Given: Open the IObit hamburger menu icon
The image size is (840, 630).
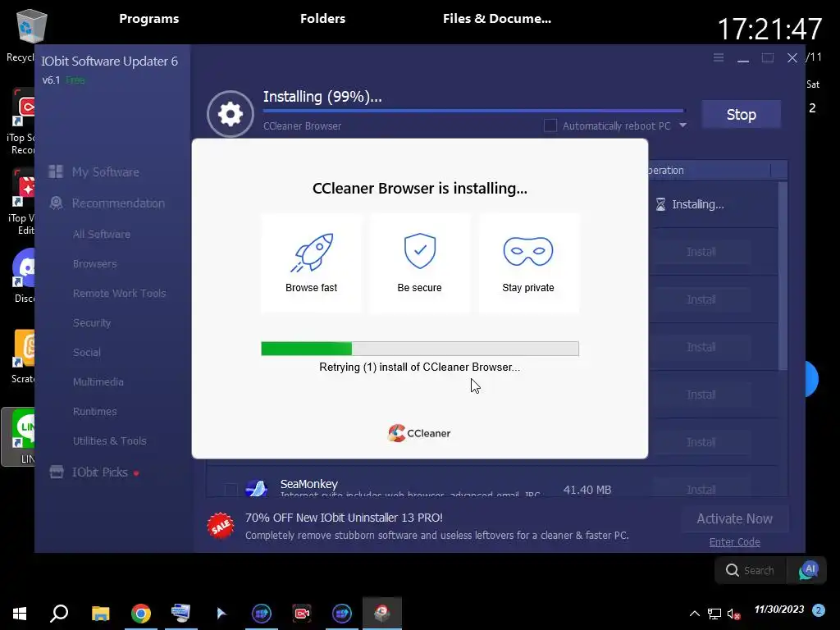Looking at the screenshot, I should pos(719,57).
